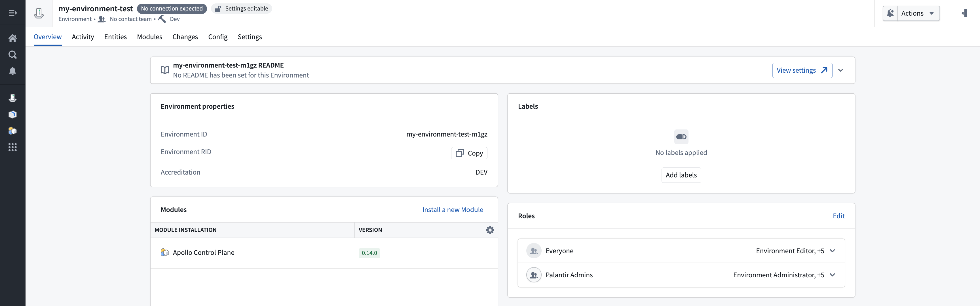Screen dimensions: 980x306
Task: Toggle the right side panel icon
Action: (964, 13)
